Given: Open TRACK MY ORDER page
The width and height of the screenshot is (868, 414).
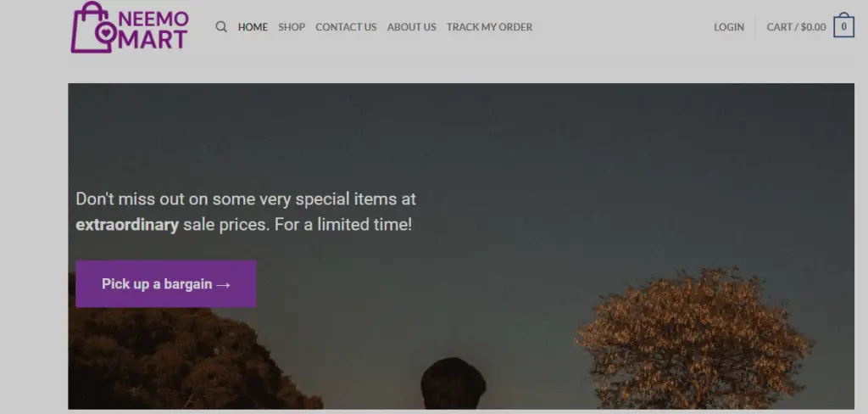Looking at the screenshot, I should (489, 26).
